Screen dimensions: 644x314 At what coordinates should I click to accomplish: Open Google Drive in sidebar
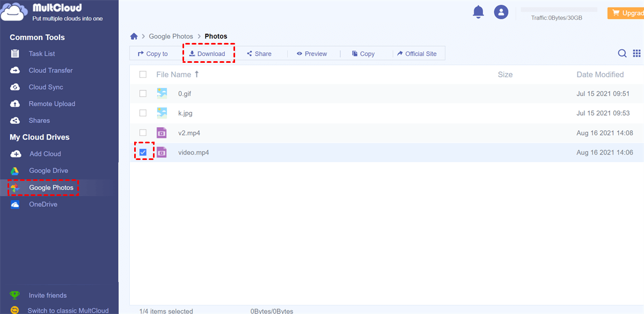[48, 171]
